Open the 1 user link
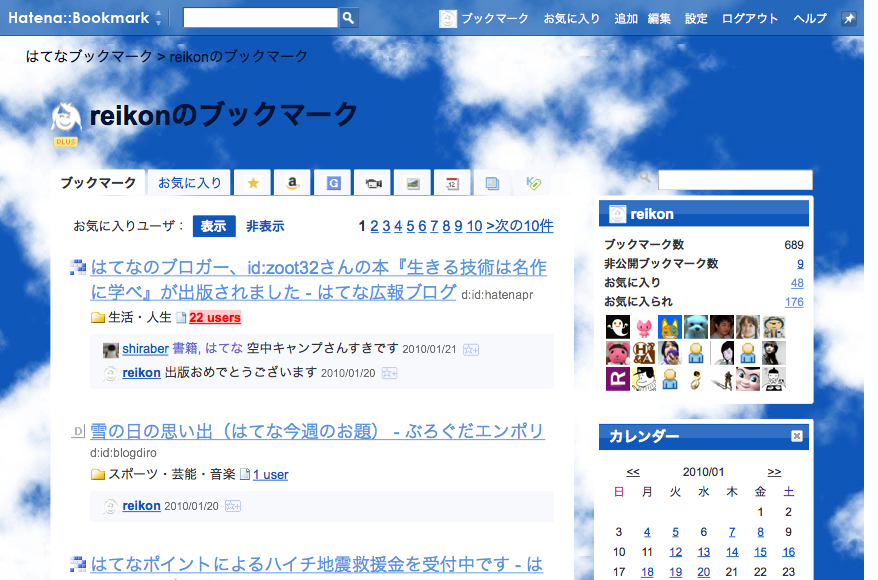 coord(270,475)
